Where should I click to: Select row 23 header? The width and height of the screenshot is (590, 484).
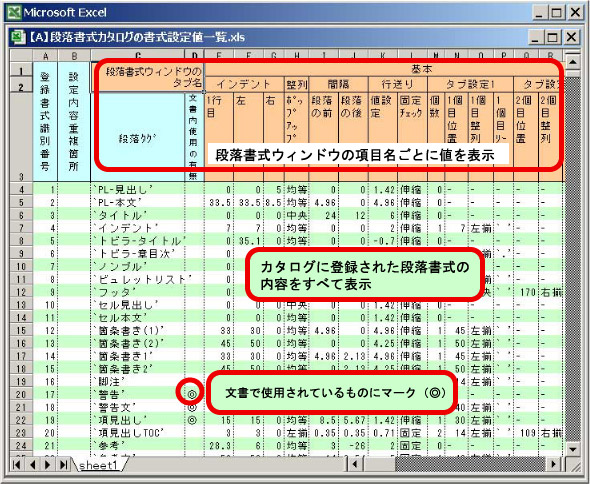tap(21, 433)
